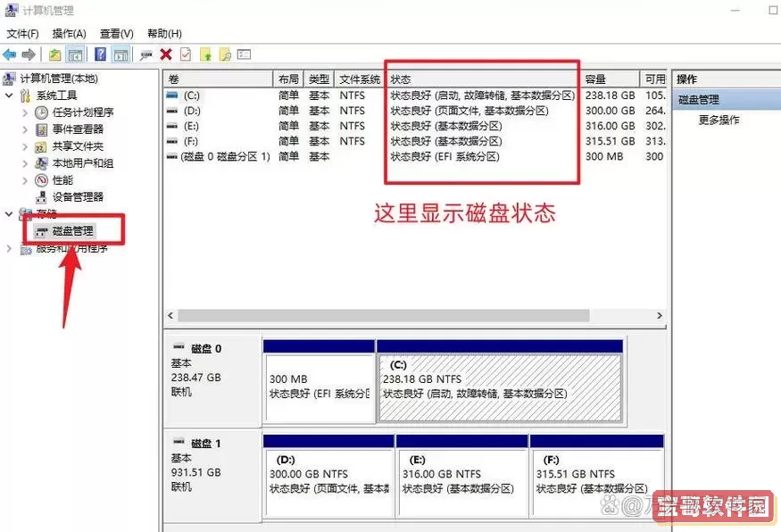Click the Local Users and Groups icon (本地用户和组)
The width and height of the screenshot is (781, 532).
(41, 163)
